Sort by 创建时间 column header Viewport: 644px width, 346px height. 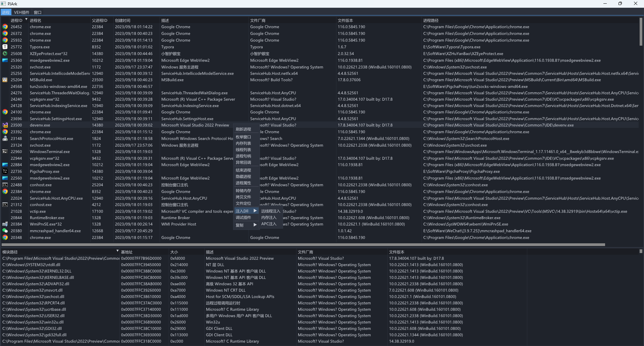(x=137, y=20)
